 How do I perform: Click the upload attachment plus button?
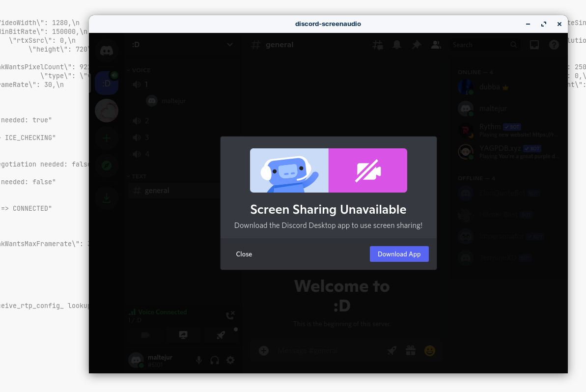[264, 351]
